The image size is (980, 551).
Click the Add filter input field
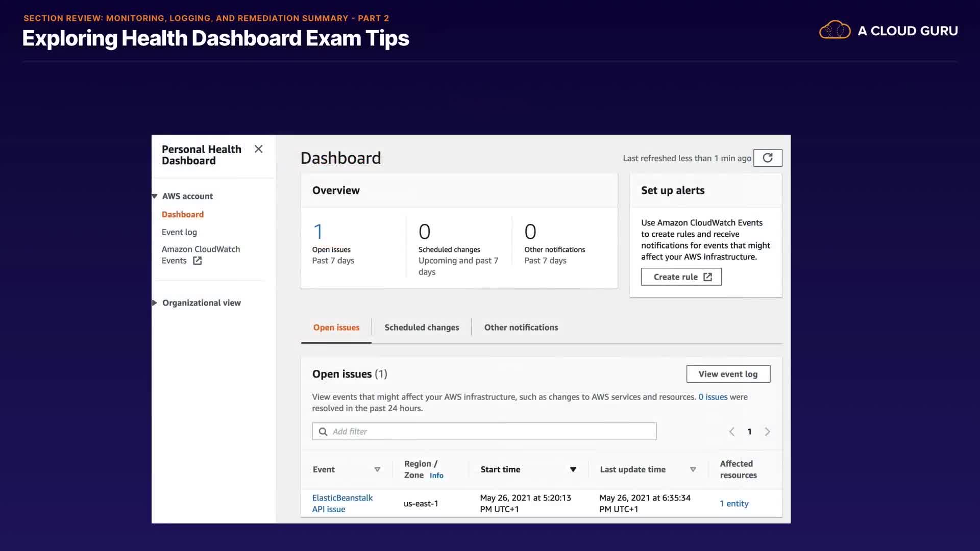click(x=490, y=432)
